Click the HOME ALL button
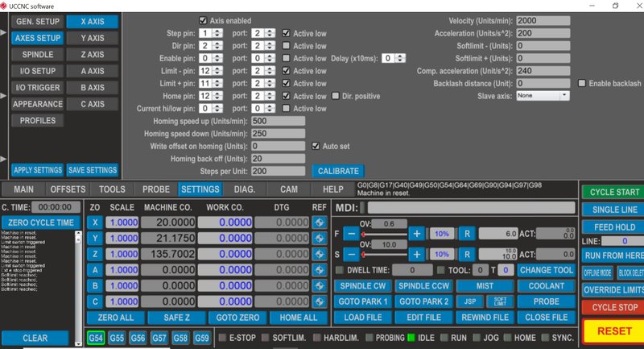 299,318
